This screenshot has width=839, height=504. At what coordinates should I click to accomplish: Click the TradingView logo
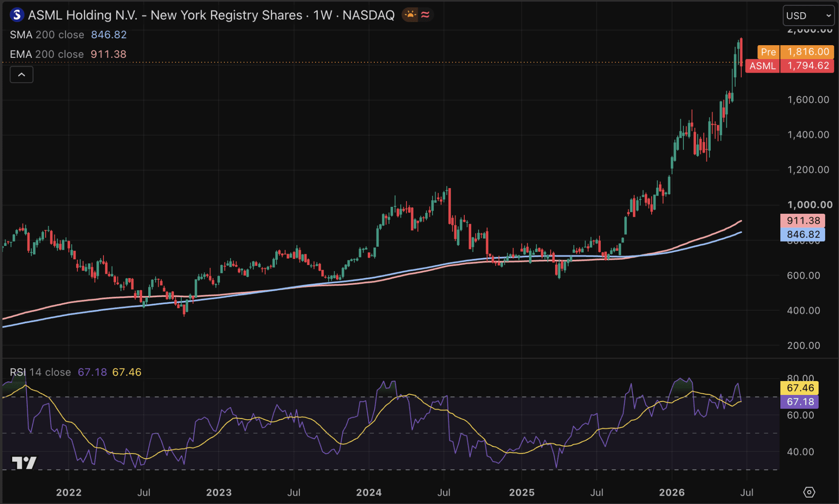[x=24, y=463]
